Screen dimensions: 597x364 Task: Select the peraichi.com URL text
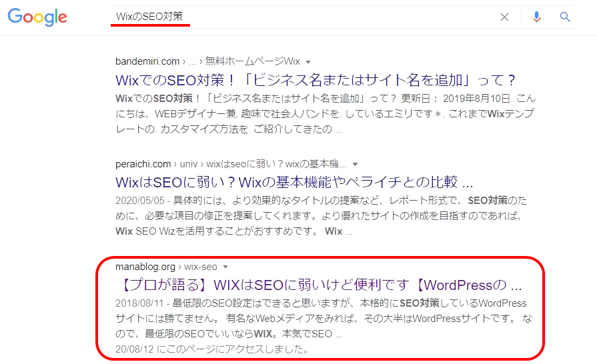[143, 164]
